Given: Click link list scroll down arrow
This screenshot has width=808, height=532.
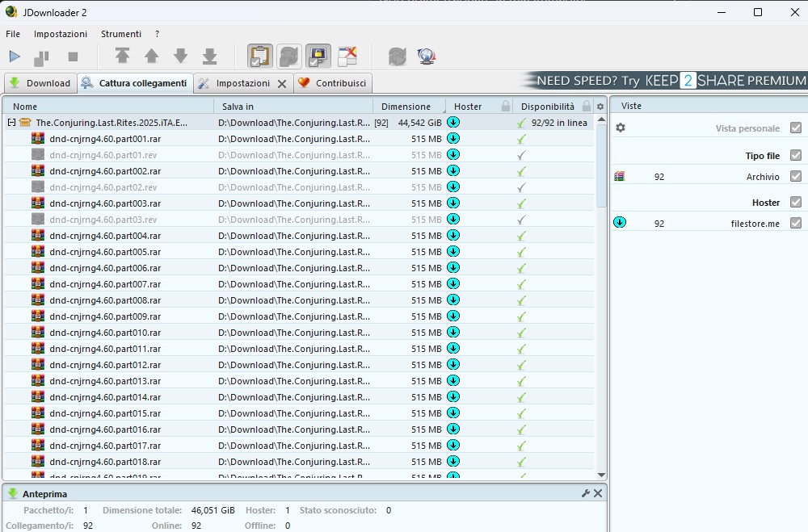Looking at the screenshot, I should [601, 475].
